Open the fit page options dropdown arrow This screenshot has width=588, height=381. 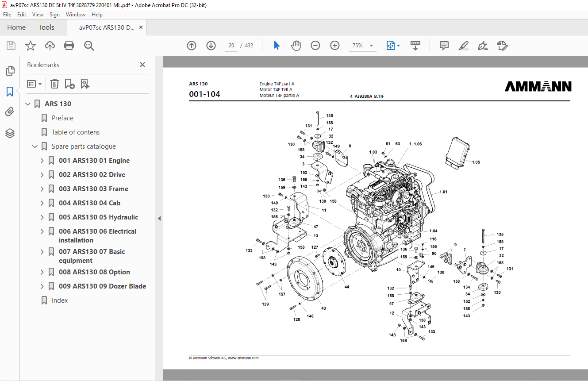(x=398, y=46)
